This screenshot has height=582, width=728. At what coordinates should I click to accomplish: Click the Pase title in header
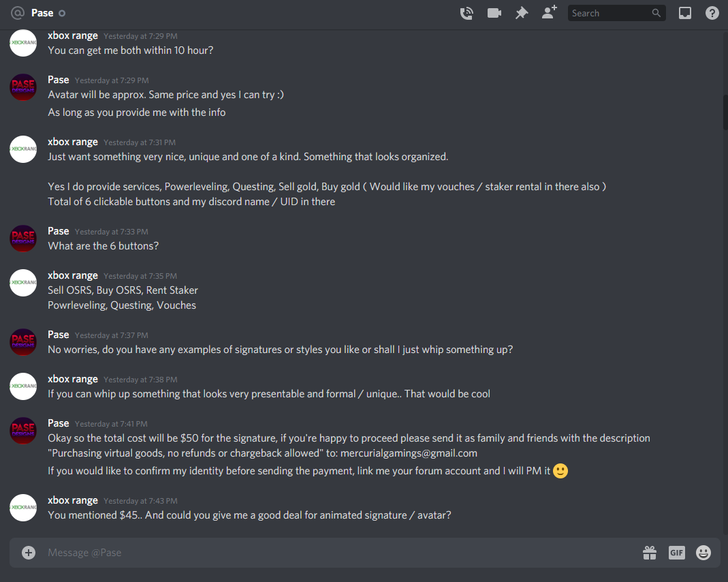click(42, 13)
